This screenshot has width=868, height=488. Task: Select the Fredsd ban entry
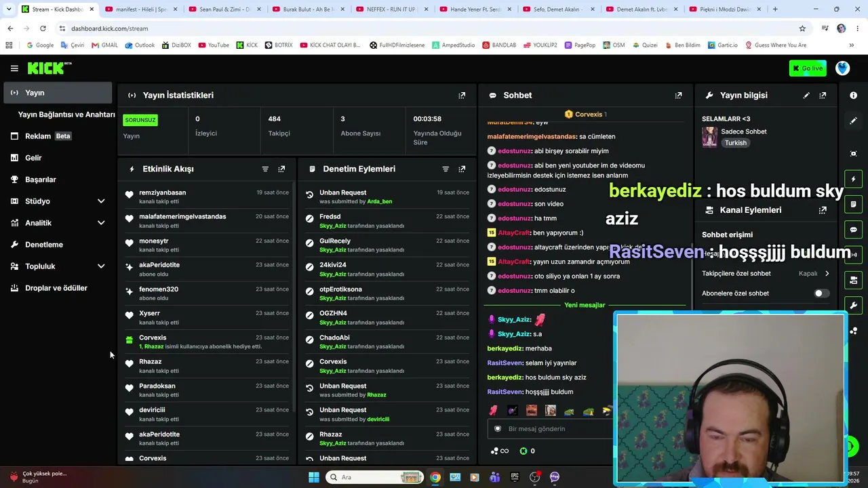[387, 221]
